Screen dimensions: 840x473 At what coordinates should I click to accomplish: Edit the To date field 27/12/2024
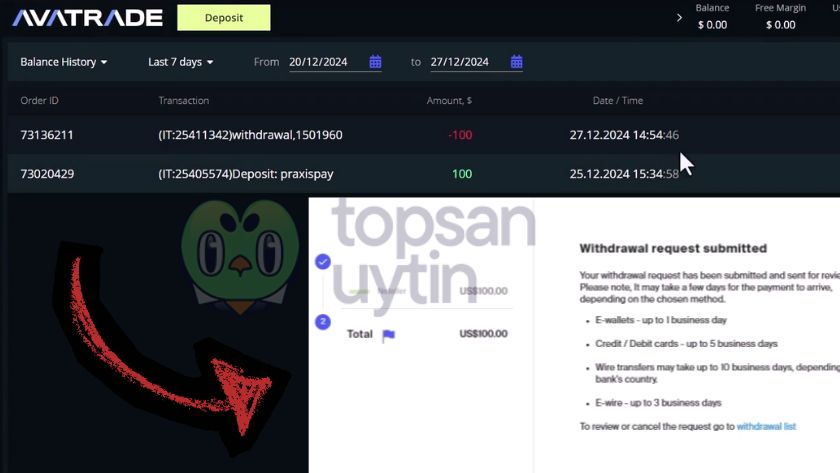point(469,62)
